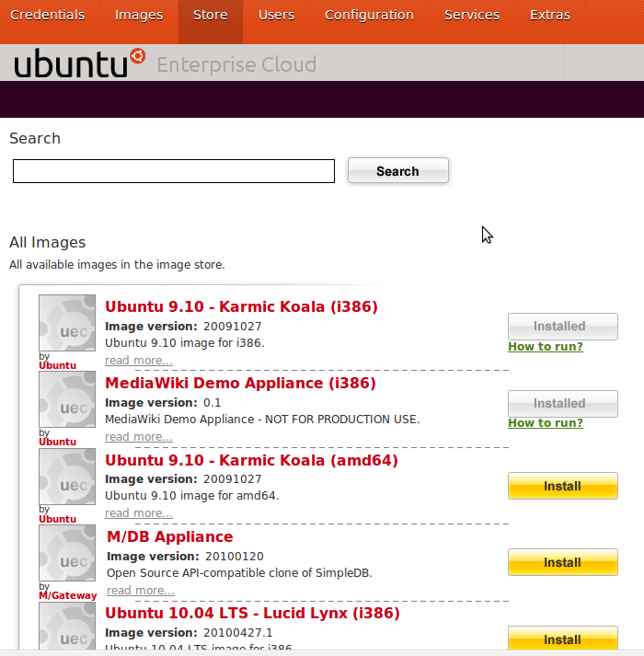Open the Services tab
Image resolution: width=644 pixels, height=656 pixels.
point(472,15)
